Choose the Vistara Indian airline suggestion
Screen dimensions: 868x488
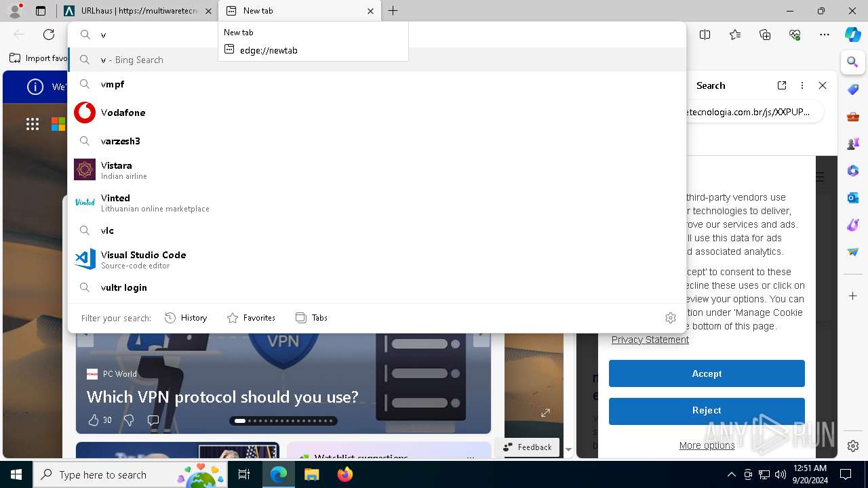[x=377, y=169]
